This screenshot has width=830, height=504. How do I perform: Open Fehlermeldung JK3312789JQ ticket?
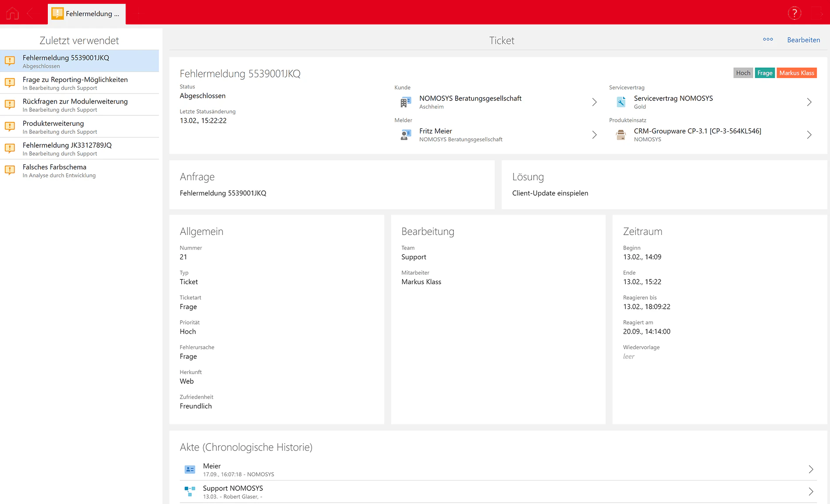(x=79, y=149)
